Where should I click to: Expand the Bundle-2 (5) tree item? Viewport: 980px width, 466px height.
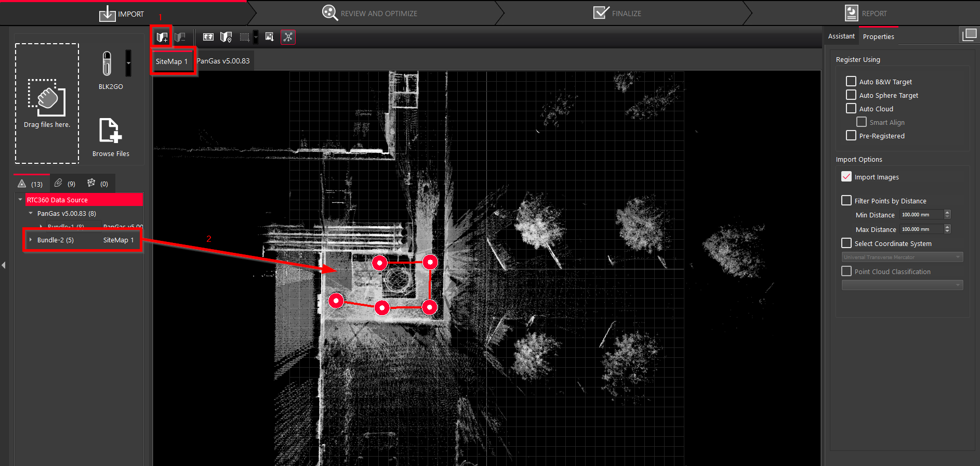point(31,240)
